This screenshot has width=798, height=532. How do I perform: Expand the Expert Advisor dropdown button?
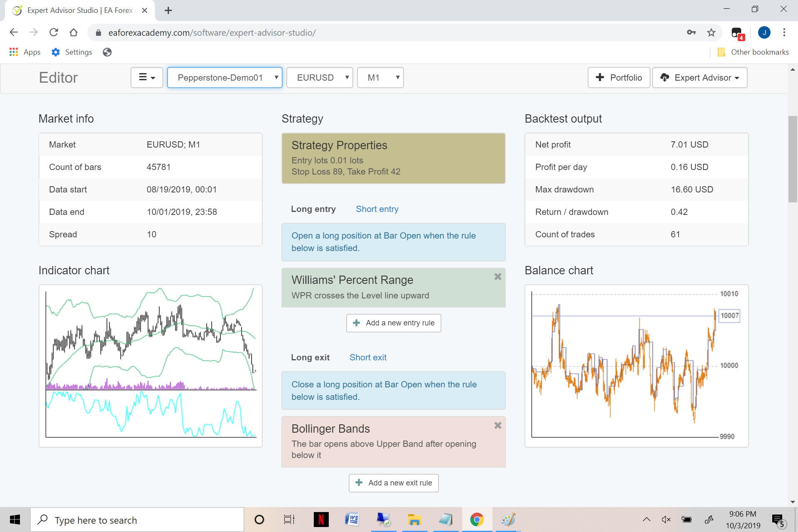click(x=700, y=78)
